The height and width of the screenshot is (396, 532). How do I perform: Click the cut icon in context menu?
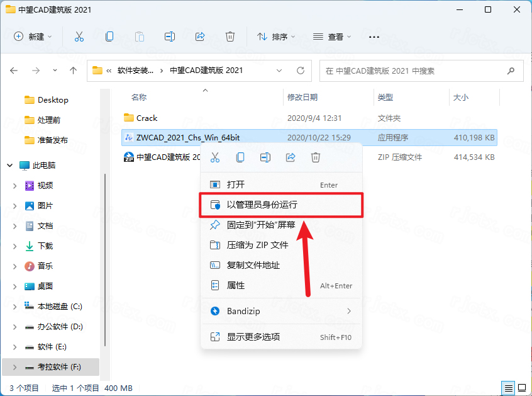[x=214, y=157]
